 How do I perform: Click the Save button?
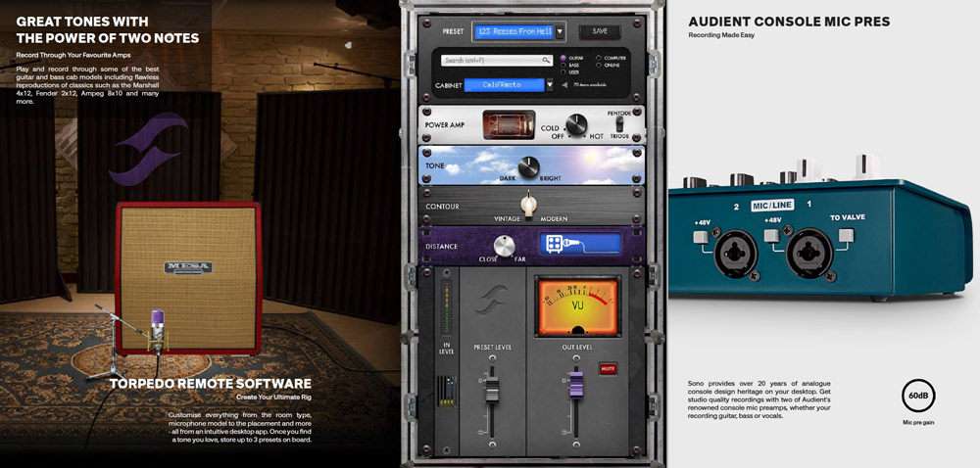pos(600,31)
